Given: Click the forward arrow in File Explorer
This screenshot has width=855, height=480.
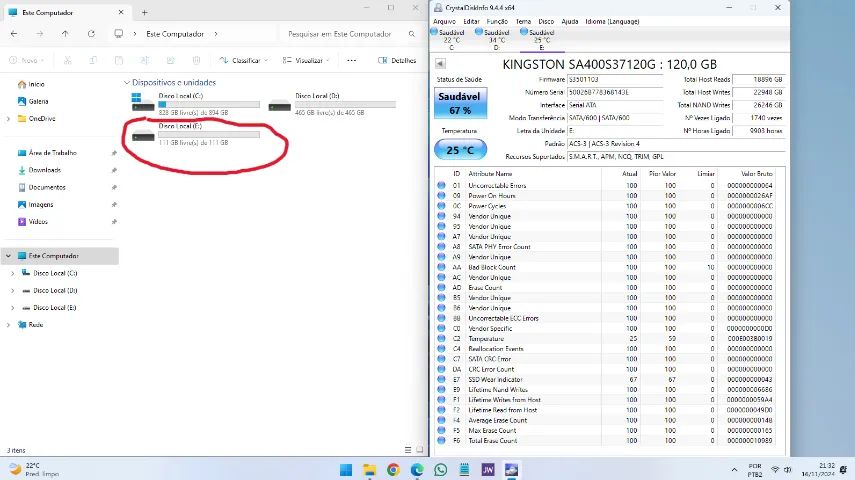Looking at the screenshot, I should coord(40,34).
